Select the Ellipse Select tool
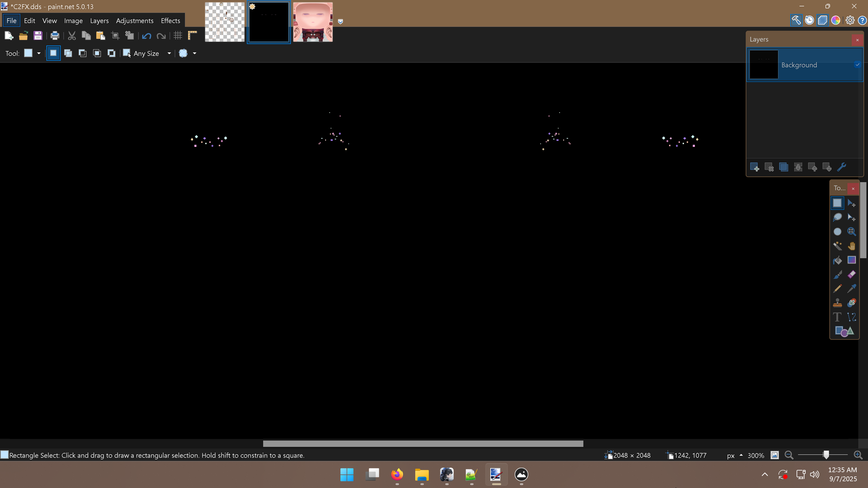The height and width of the screenshot is (488, 868). coord(837,232)
